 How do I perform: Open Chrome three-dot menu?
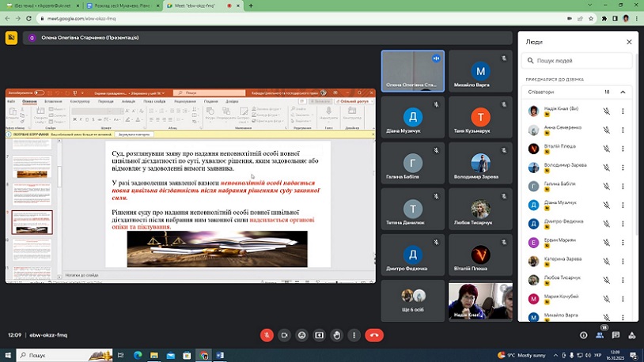pos(637,18)
